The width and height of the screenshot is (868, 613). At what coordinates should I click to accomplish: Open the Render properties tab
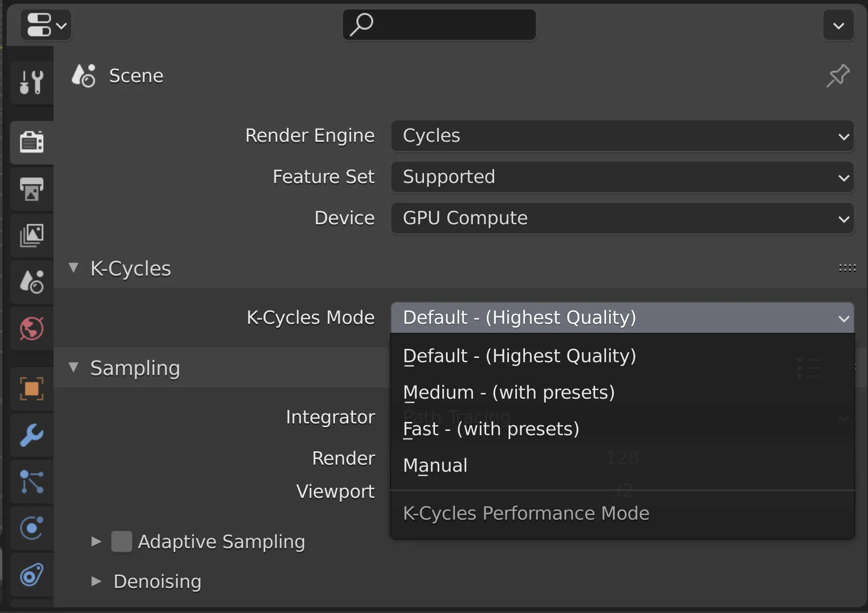click(32, 142)
